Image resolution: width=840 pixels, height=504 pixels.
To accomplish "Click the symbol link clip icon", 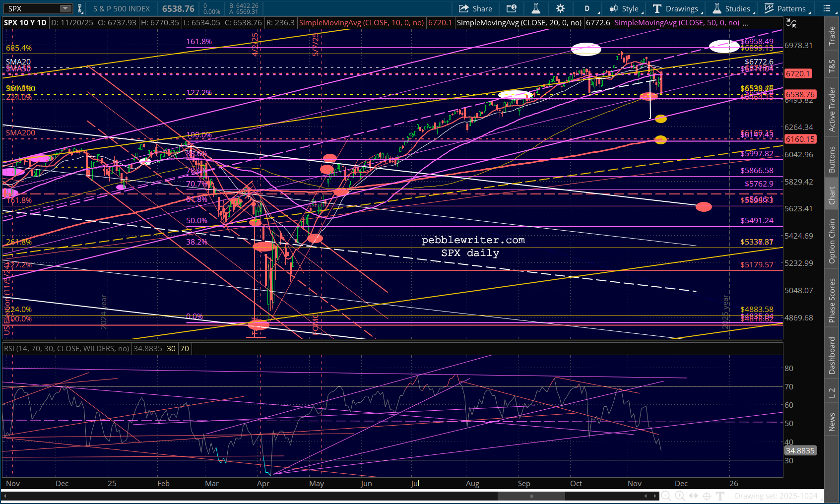I will [79, 8].
